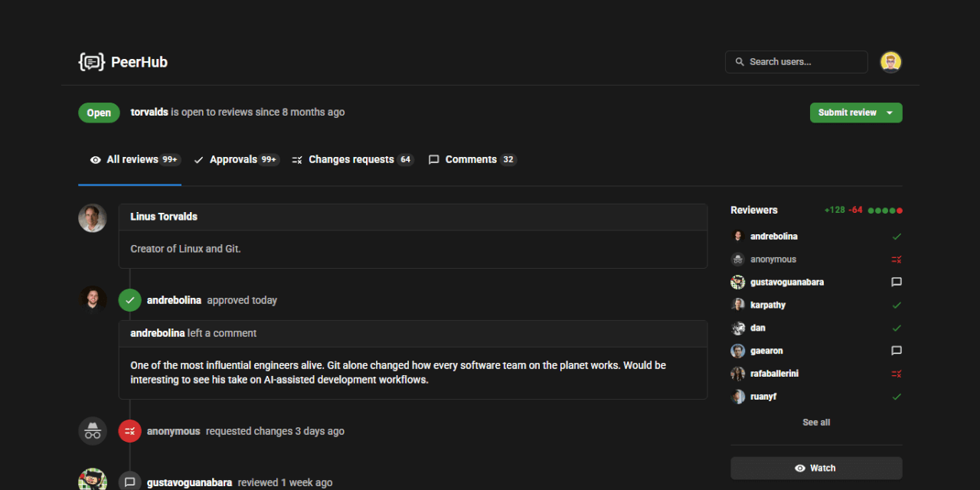Open the andrebolina reviewer link in the sidebar
980x490 pixels.
(773, 237)
